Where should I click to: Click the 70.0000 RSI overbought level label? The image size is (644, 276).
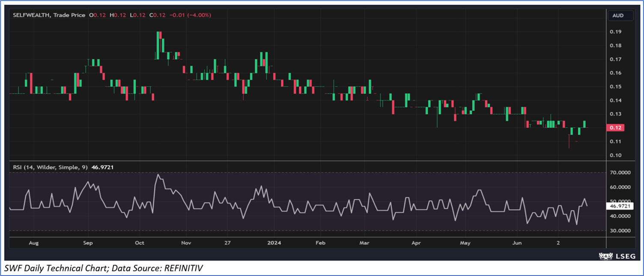618,173
